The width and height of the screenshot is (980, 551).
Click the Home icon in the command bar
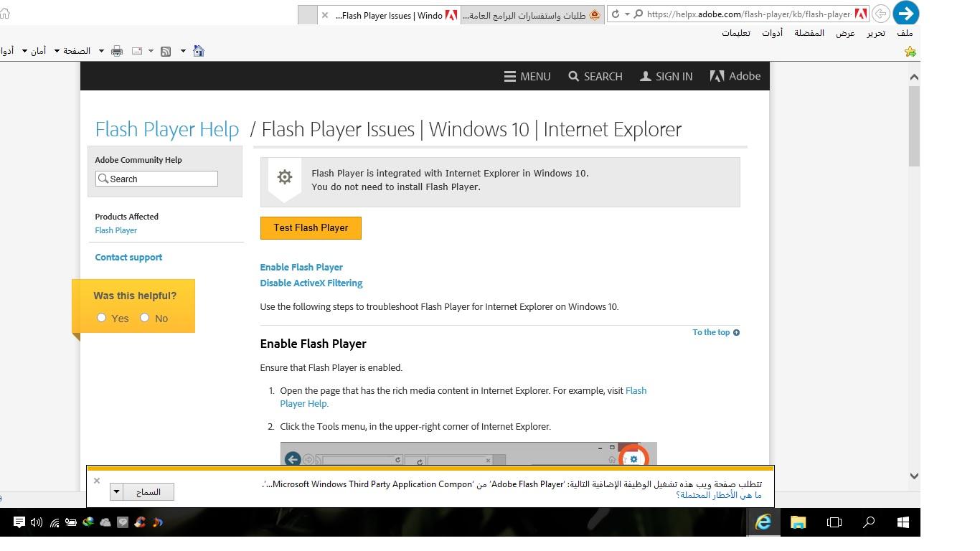(x=199, y=51)
